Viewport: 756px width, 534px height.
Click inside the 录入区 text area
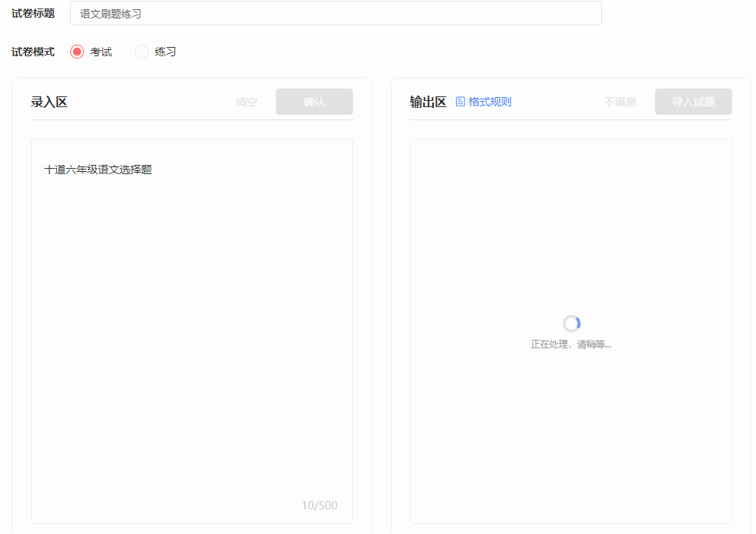192,331
